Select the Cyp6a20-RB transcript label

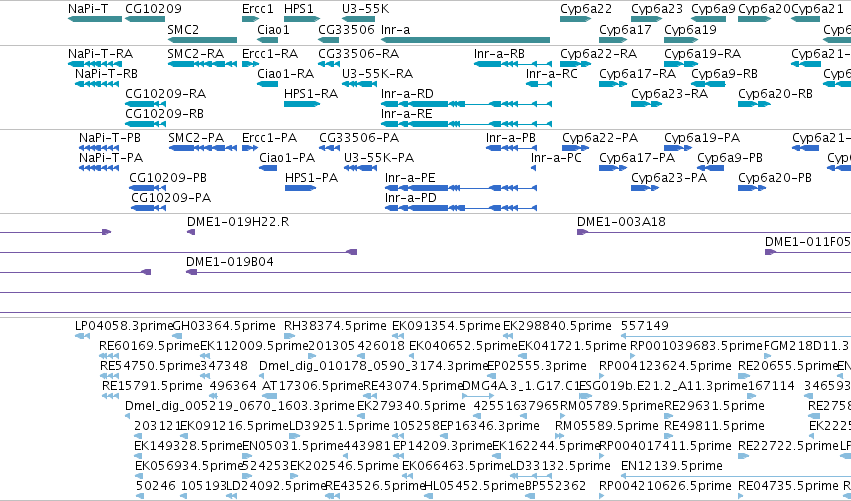pos(776,94)
